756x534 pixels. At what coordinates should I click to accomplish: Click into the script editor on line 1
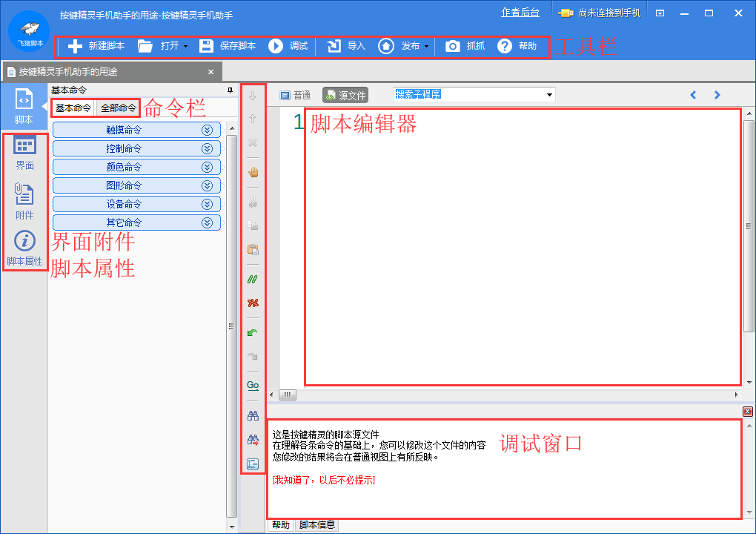click(x=523, y=122)
